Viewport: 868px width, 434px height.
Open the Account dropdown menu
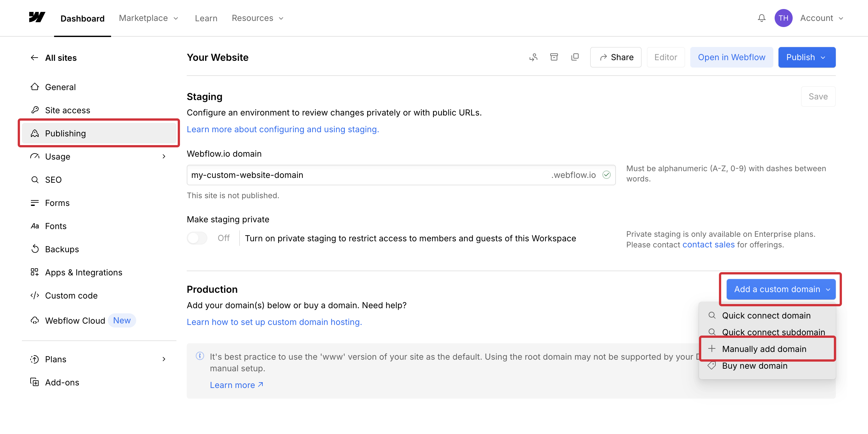pyautogui.click(x=822, y=18)
